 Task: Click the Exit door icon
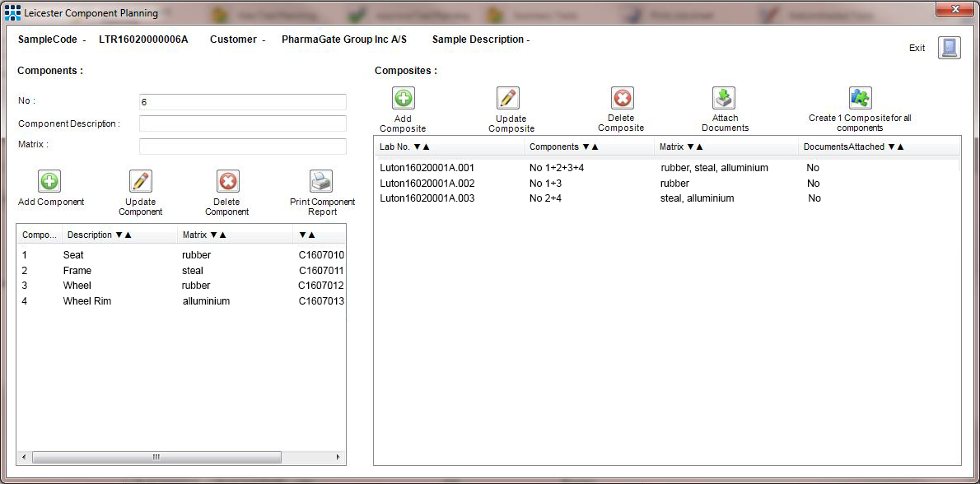pos(950,48)
